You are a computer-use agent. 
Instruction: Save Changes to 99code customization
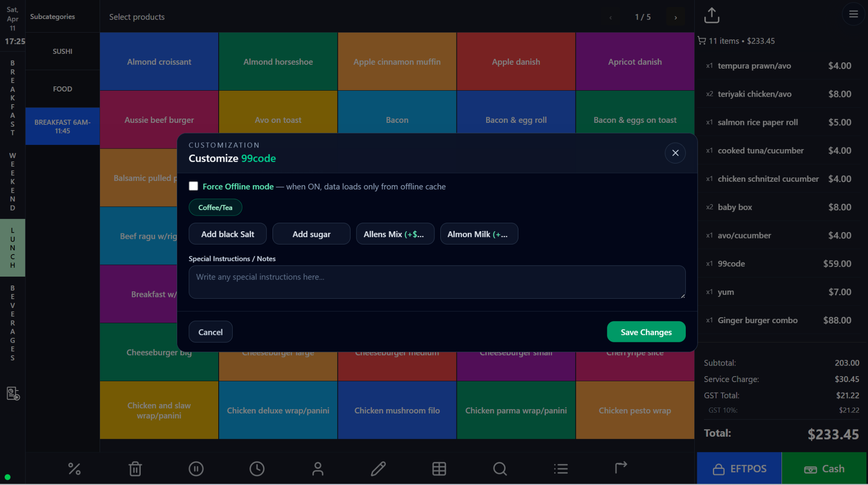point(646,332)
